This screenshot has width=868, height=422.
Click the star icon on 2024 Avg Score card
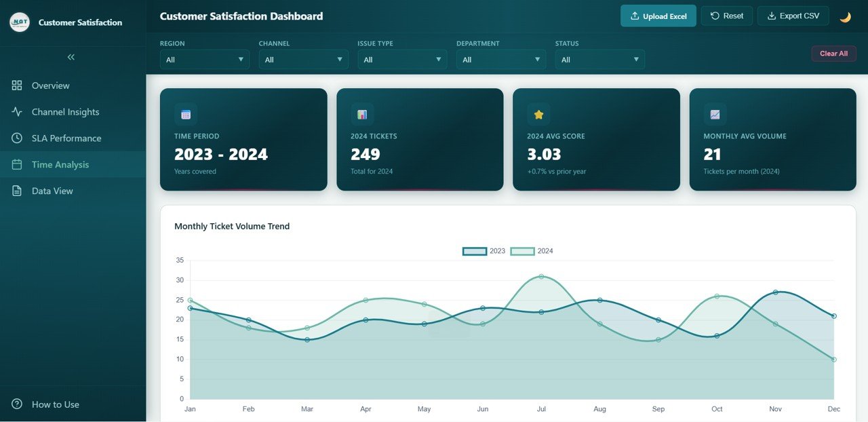[x=538, y=114]
